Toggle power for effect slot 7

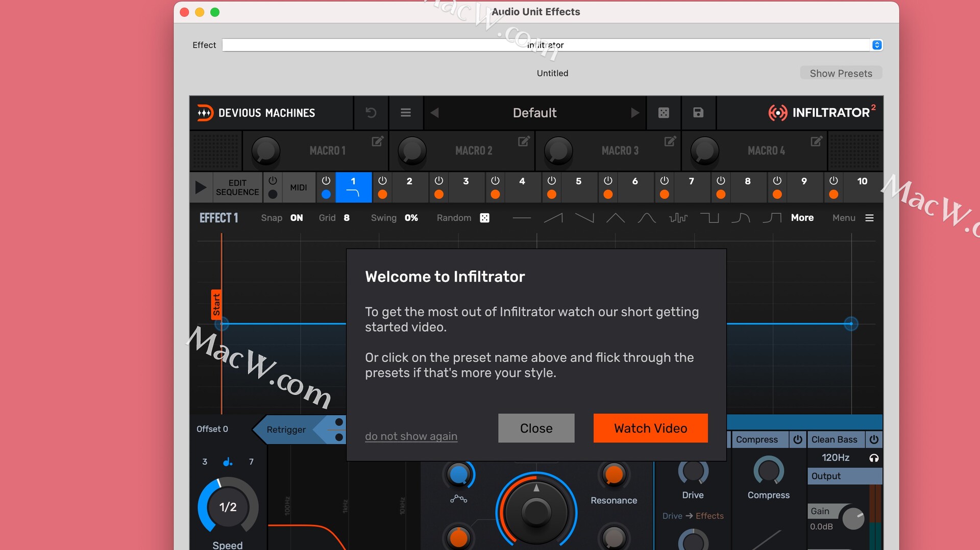(665, 181)
